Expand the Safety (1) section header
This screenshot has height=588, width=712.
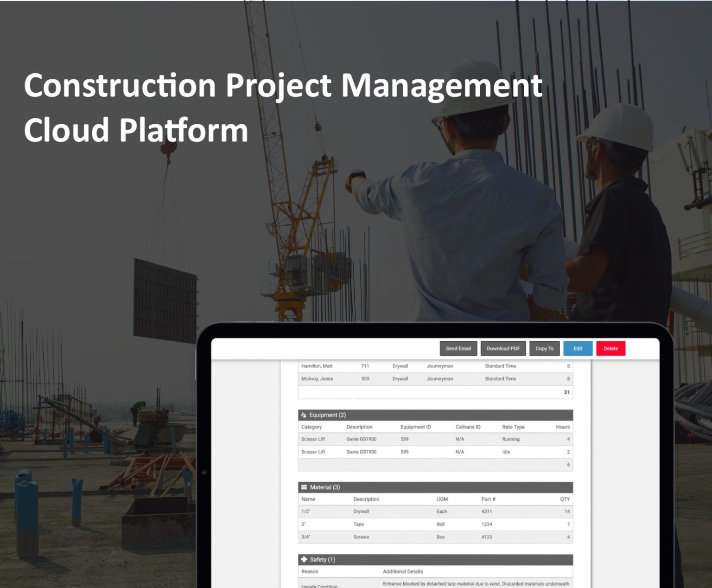click(x=435, y=560)
